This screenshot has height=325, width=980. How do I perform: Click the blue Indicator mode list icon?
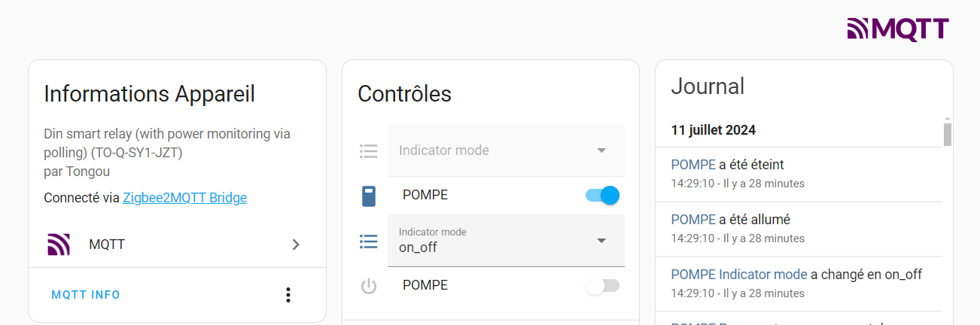tap(368, 241)
